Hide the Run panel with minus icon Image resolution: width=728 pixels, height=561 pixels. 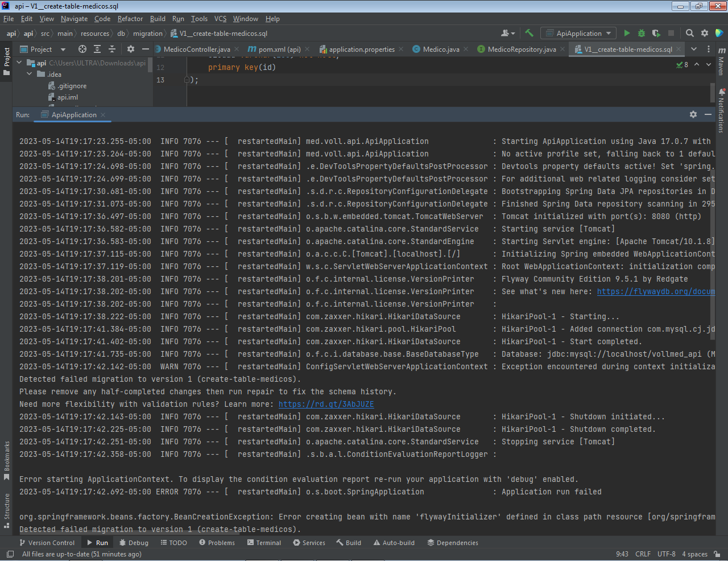tap(708, 114)
